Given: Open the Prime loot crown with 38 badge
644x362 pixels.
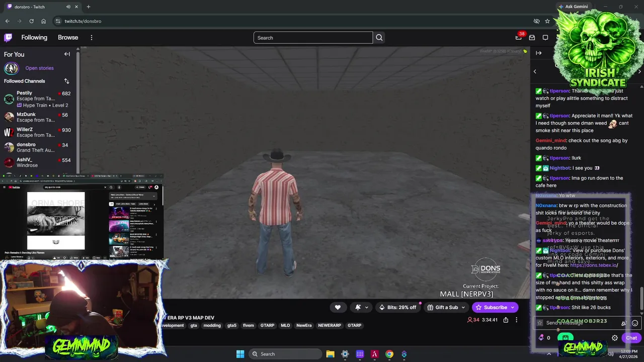Looking at the screenshot, I should click(x=519, y=37).
